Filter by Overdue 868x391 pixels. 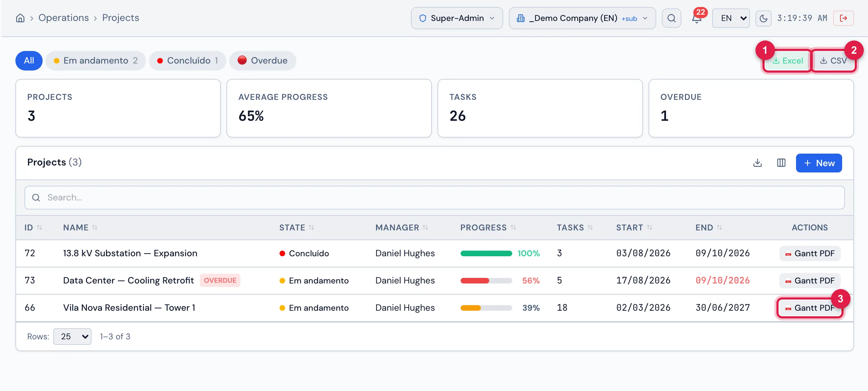pos(262,61)
